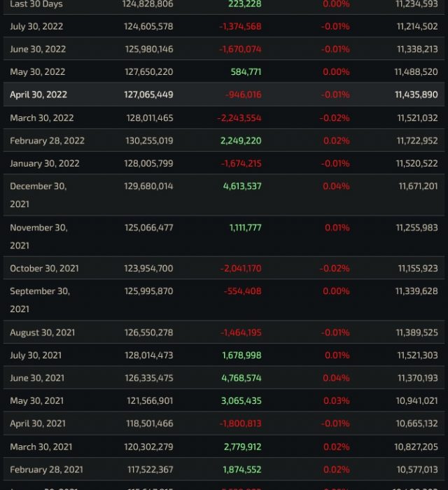
Task: Click the gain value 4,613,537
Action: point(242,186)
